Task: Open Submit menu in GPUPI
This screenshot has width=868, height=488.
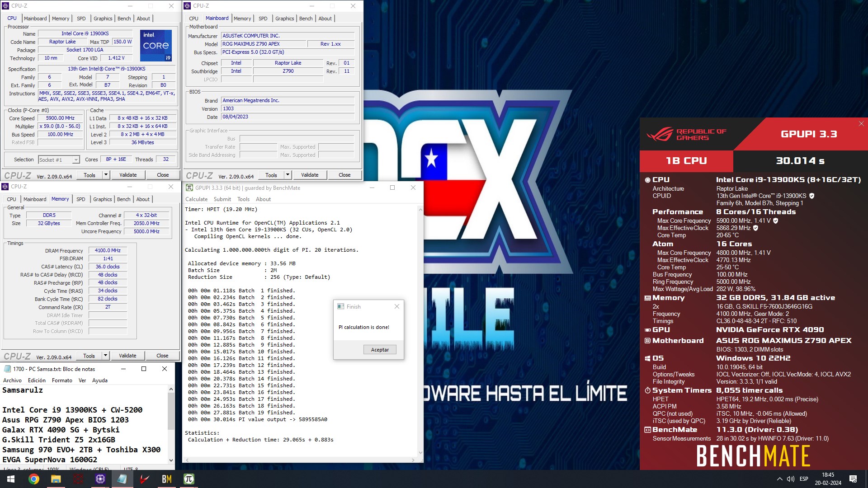Action: pos(222,199)
